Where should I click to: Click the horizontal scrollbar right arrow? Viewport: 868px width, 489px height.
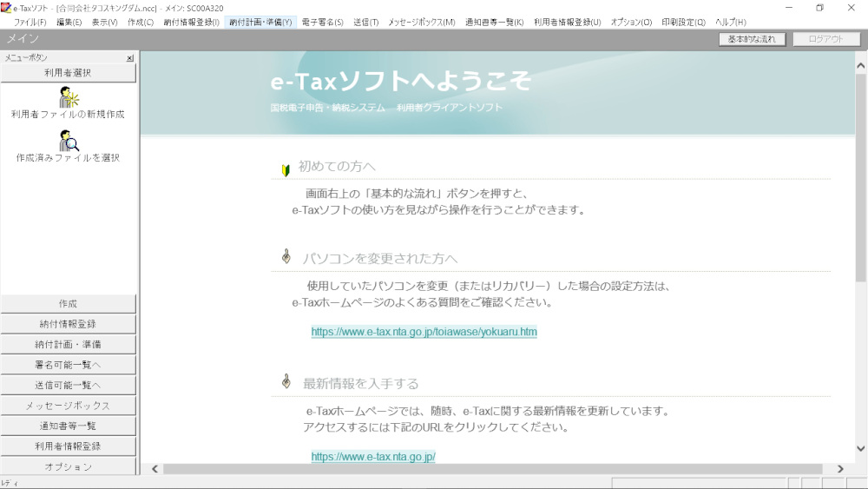[841, 469]
